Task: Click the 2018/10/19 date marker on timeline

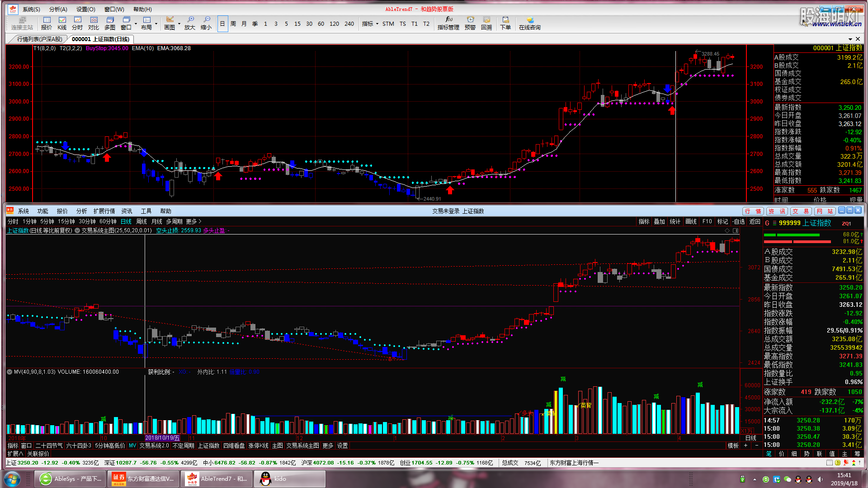Action: point(162,438)
